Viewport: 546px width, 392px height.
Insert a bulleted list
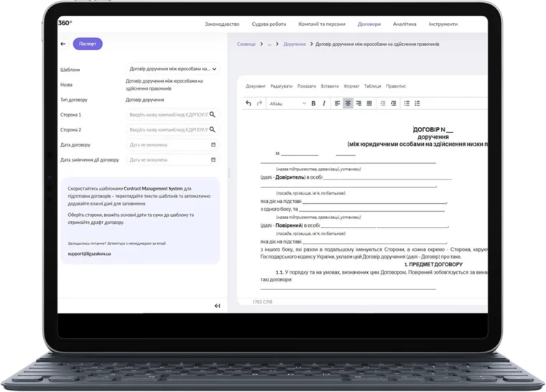point(407,103)
